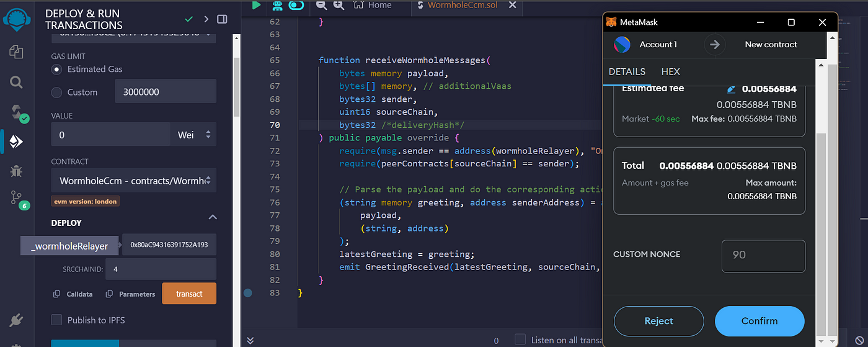The width and height of the screenshot is (868, 347).
Task: Close the WormholeCcm.sol tab
Action: (512, 5)
